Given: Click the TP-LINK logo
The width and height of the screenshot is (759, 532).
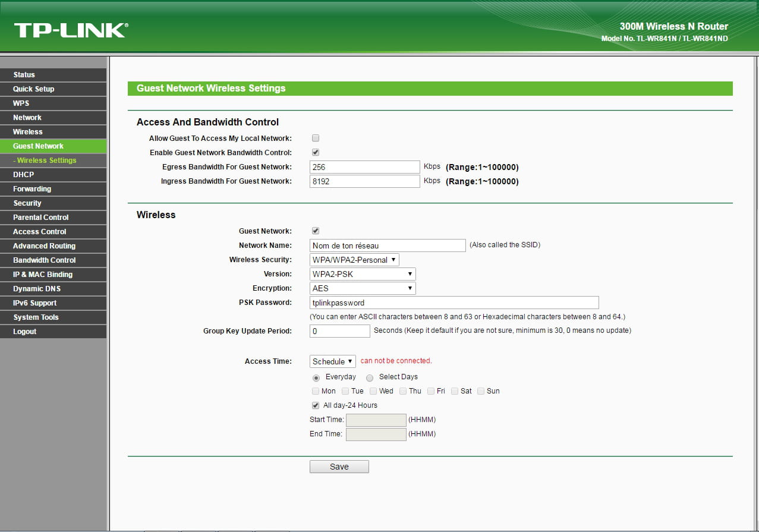Looking at the screenshot, I should (x=70, y=30).
